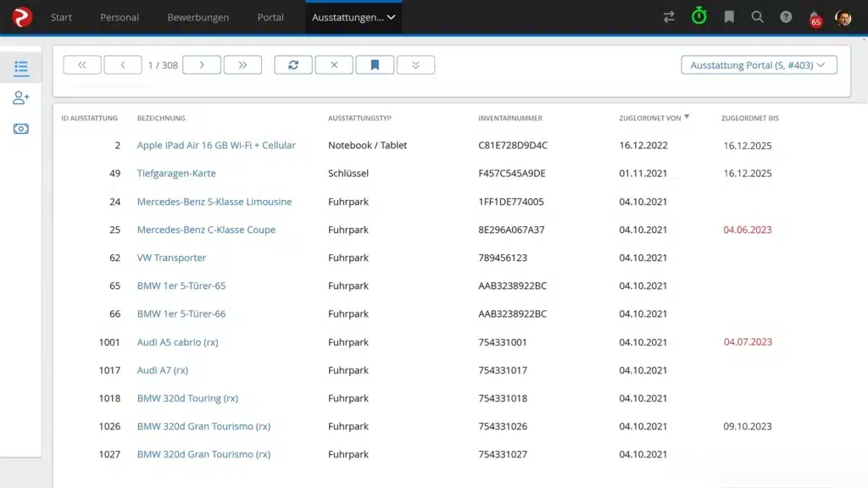The width and height of the screenshot is (868, 488).
Task: Sort by Zugeordnet bis column header
Action: [x=750, y=118]
